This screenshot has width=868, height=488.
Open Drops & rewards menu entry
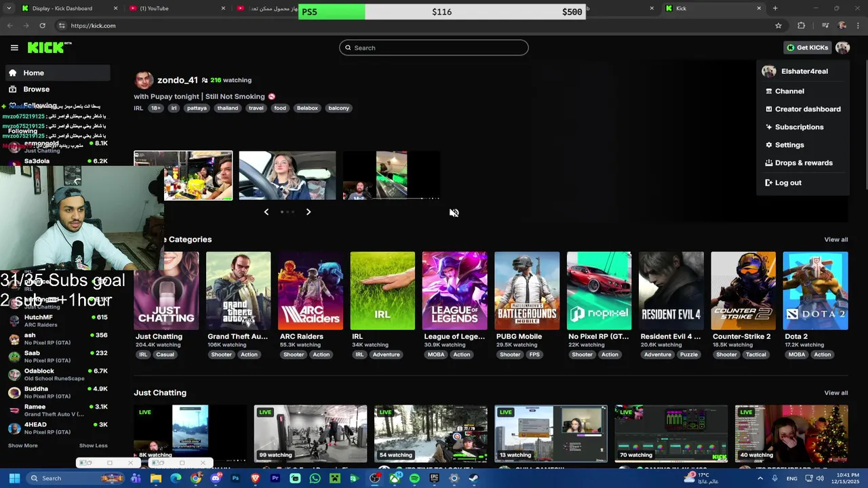[803, 163]
